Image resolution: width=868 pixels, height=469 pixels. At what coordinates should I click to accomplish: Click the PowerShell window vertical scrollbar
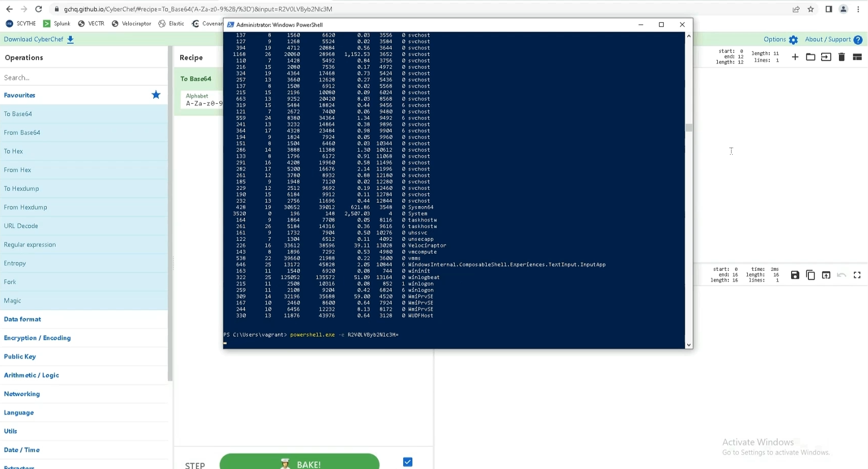point(689,127)
